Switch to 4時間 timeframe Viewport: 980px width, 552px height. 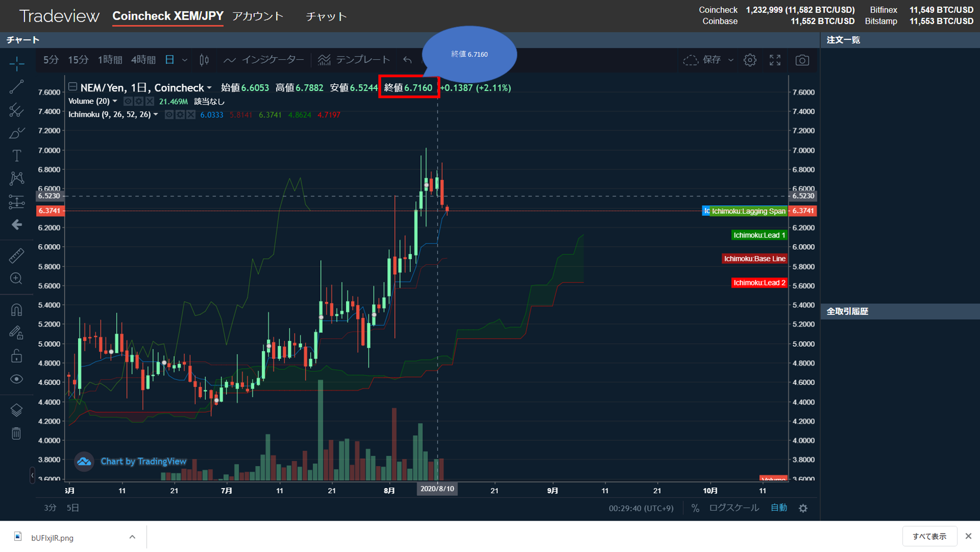[144, 60]
